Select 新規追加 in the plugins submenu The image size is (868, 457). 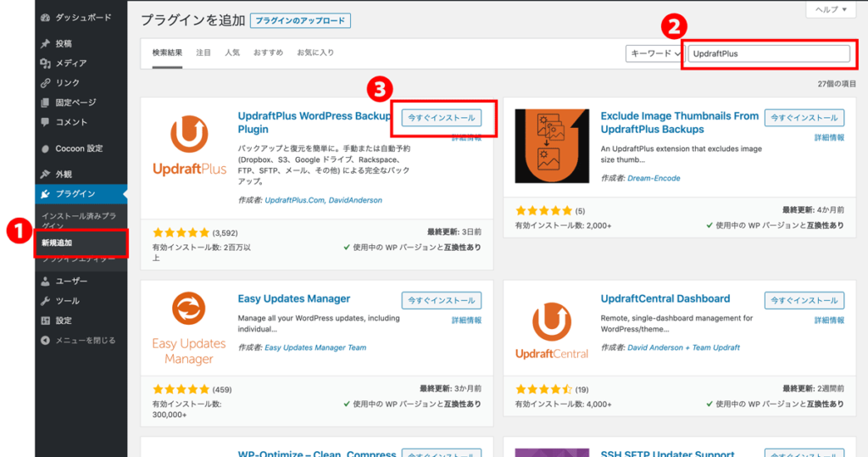(57, 242)
